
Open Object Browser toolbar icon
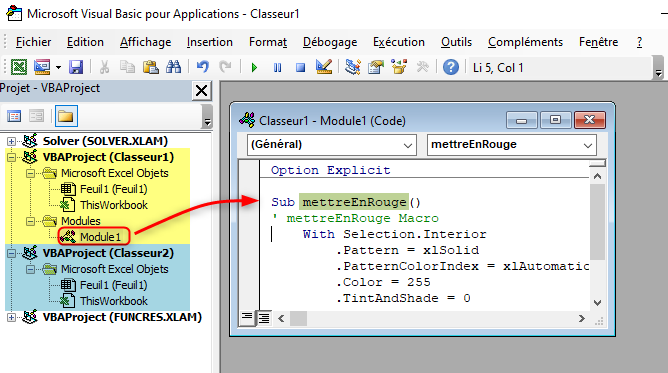click(x=399, y=67)
